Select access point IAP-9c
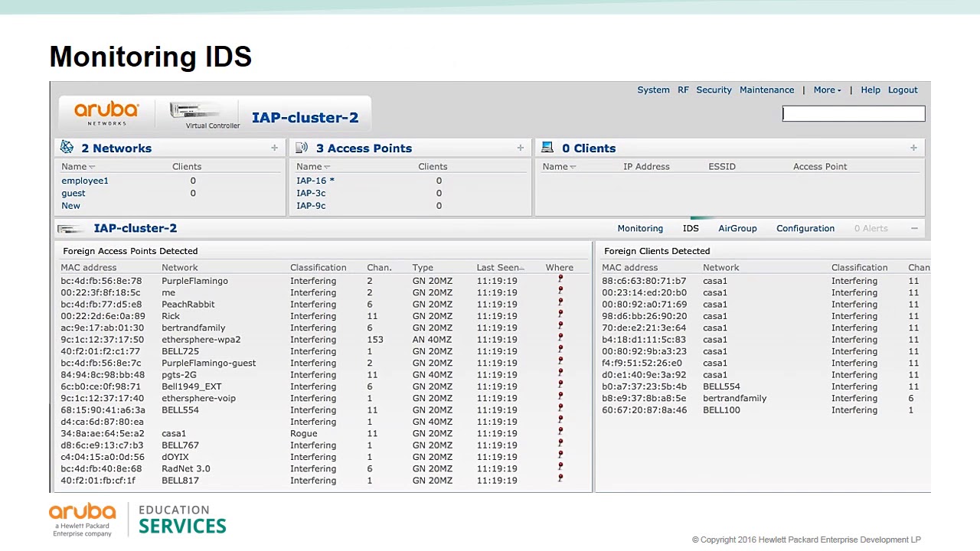This screenshot has height=551, width=980. [x=311, y=205]
